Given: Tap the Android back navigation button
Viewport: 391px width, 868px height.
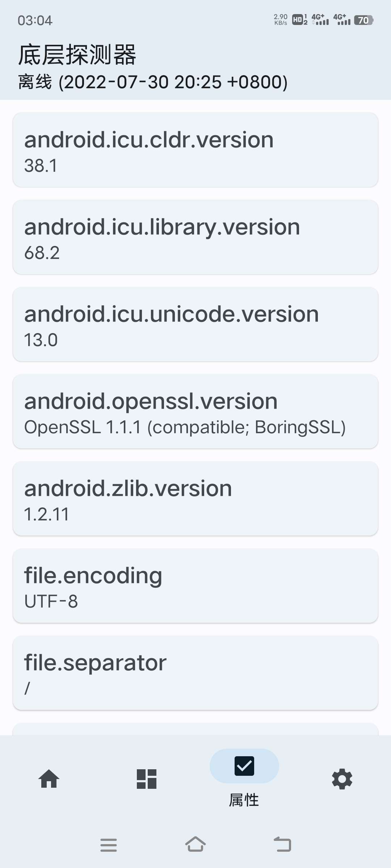Looking at the screenshot, I should 282,844.
